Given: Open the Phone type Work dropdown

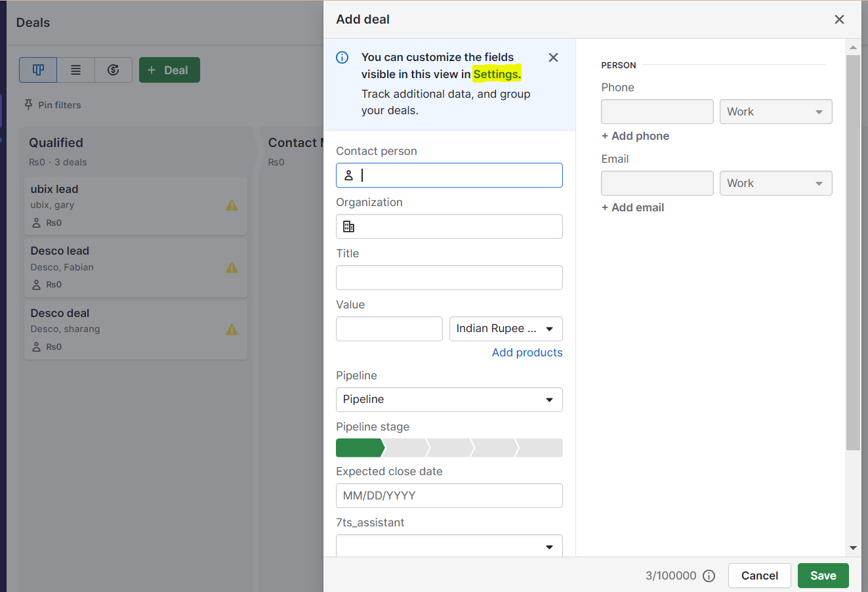Looking at the screenshot, I should [775, 112].
